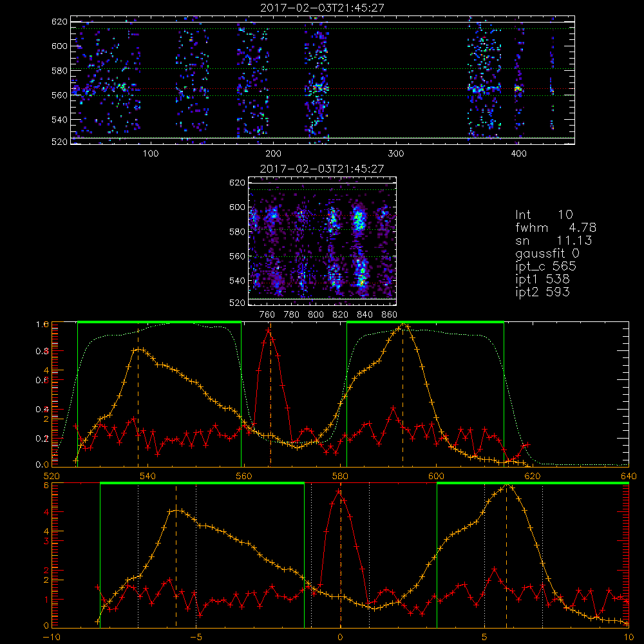644x644 pixels.
Task: Click x-axis label 760 on middle image
Action: point(267,315)
